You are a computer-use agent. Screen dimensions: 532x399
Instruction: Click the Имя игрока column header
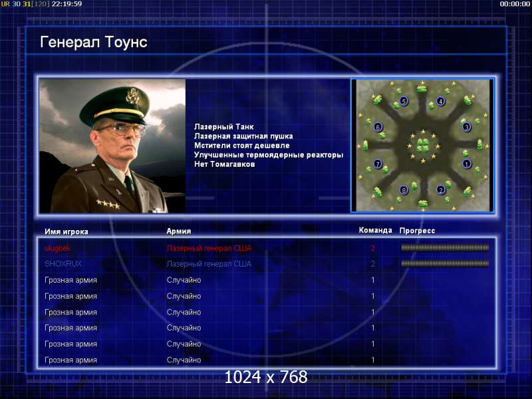(66, 231)
